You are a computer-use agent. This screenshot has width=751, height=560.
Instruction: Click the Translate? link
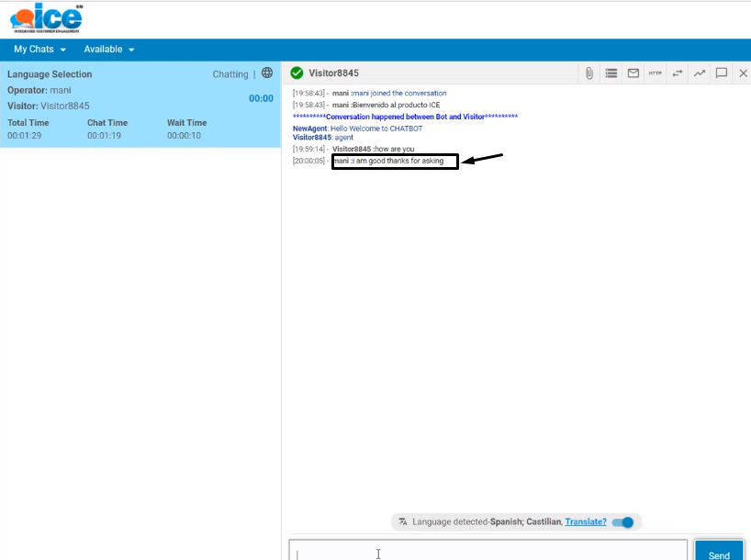[586, 522]
